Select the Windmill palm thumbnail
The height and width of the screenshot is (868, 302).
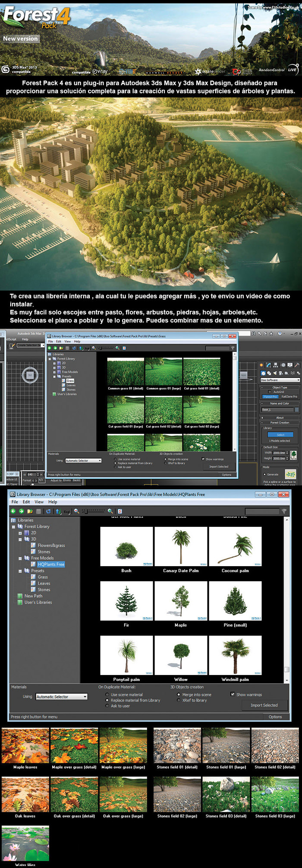point(235,655)
